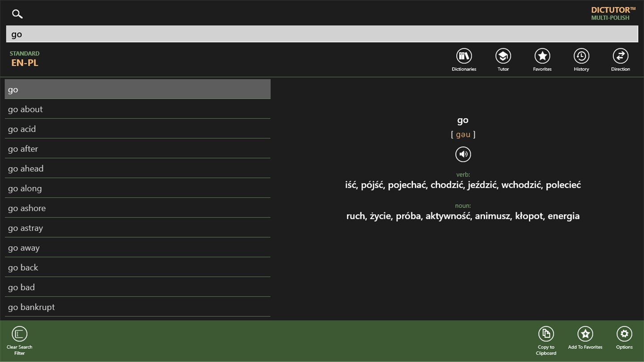Open the Favorites star icon
Screen dimensions: 644x362
(x=542, y=56)
